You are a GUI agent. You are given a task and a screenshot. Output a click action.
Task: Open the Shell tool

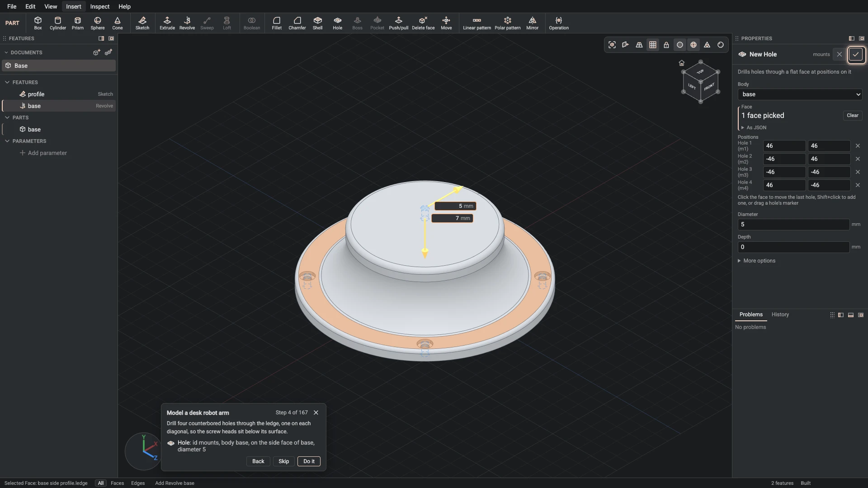tap(318, 23)
